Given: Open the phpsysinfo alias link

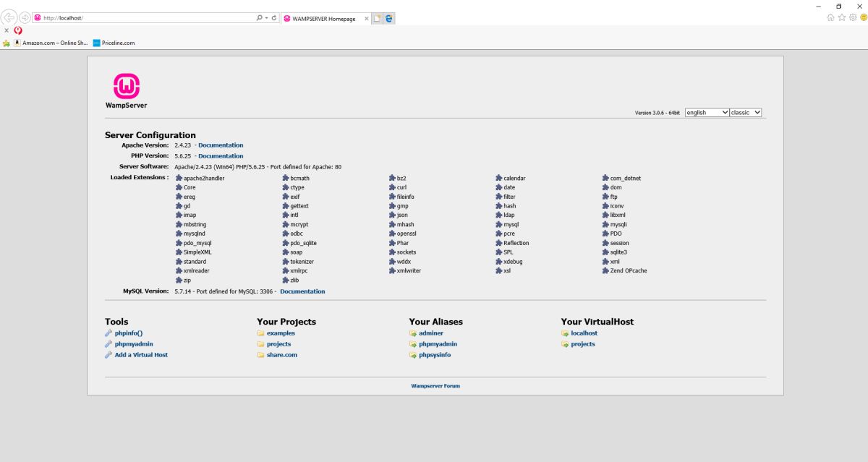Looking at the screenshot, I should coord(435,355).
